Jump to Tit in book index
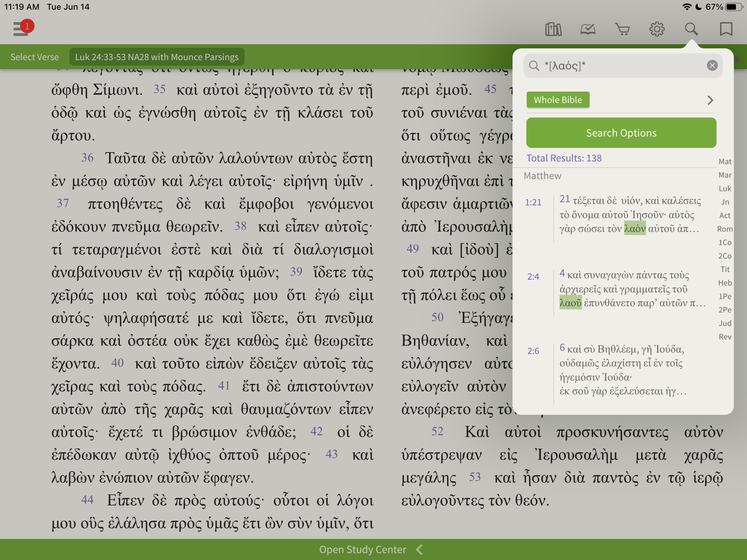 pos(725,269)
